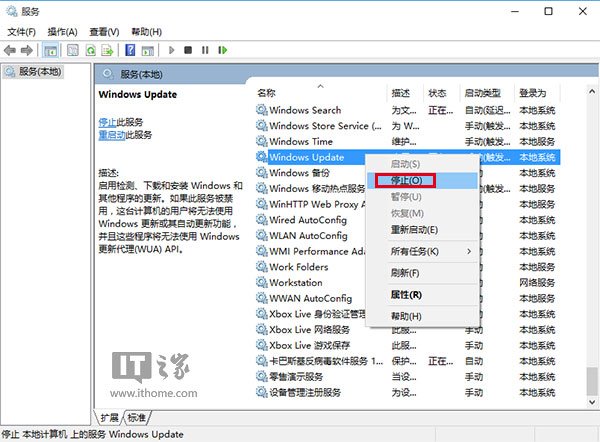Switch to the 标准 tab
The height and width of the screenshot is (442, 600).
137,417
